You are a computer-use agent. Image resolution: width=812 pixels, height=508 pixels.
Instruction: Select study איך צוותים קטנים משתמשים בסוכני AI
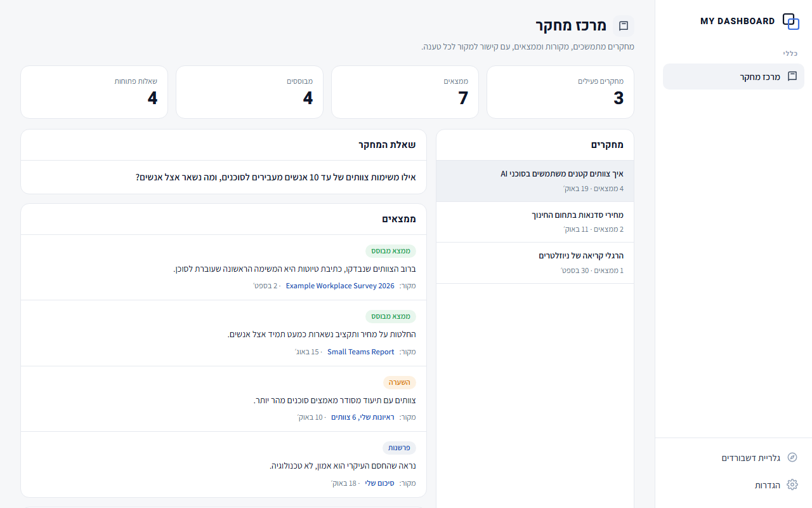[x=535, y=181]
